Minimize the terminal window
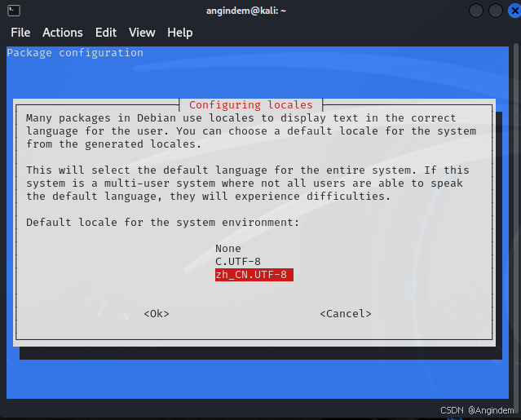The height and width of the screenshot is (420, 521). [476, 11]
